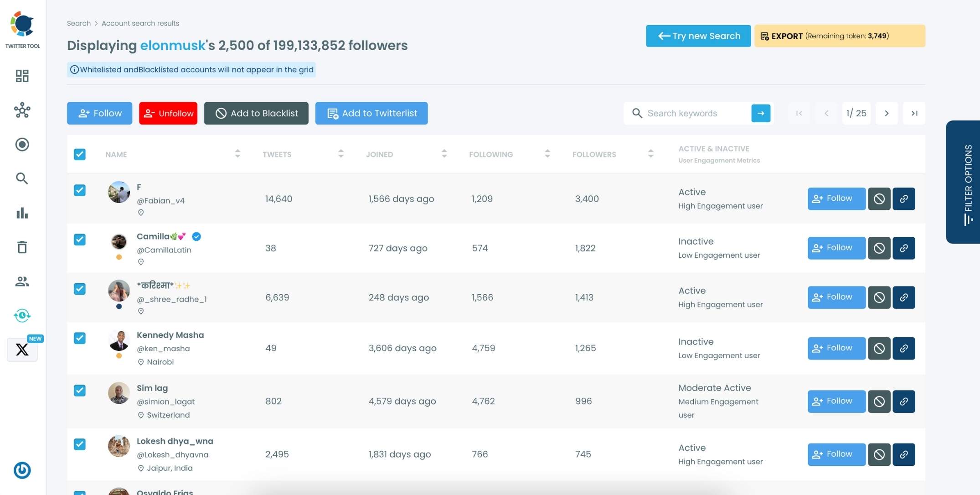Blacklist Fabian_v4 using the block icon
The width and height of the screenshot is (980, 495).
[879, 199]
